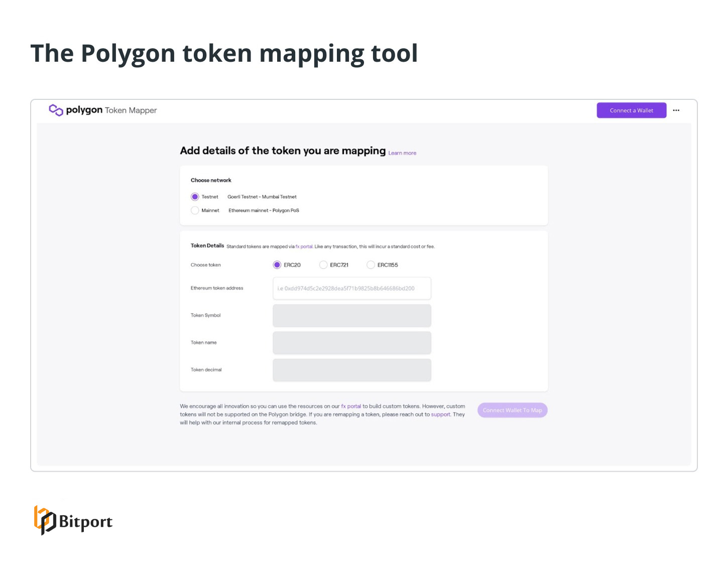Click the Goerli Testnet - Mumbai Testnet label
The height and width of the screenshot is (564, 728).
(x=262, y=197)
